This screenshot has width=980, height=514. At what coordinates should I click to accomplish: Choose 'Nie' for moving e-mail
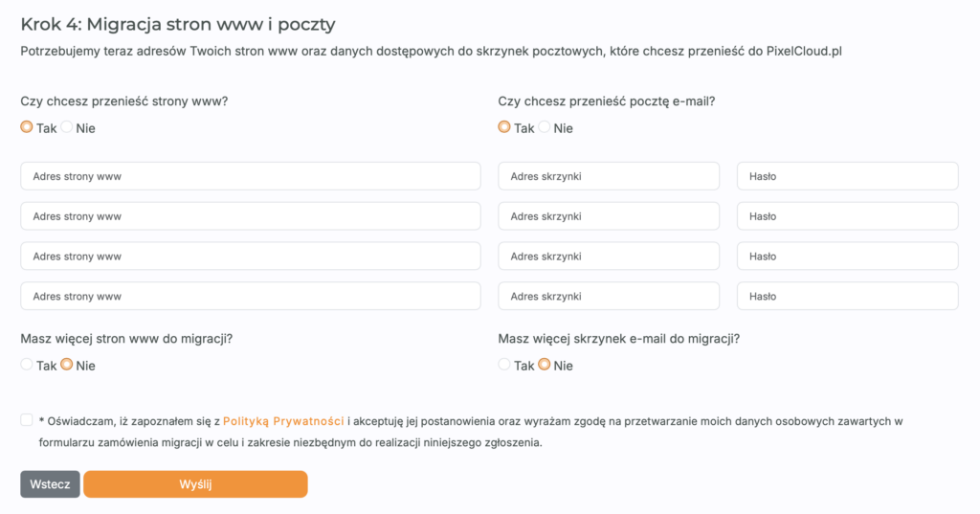tap(545, 127)
